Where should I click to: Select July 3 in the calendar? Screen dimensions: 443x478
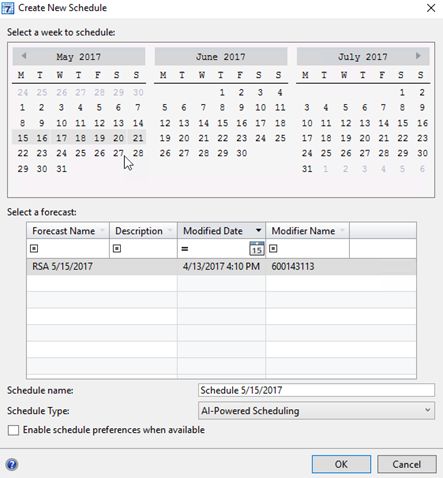(x=307, y=108)
